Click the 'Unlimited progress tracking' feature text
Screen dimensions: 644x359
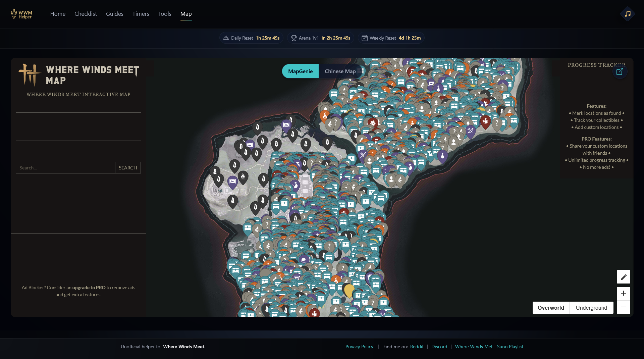tap(597, 160)
